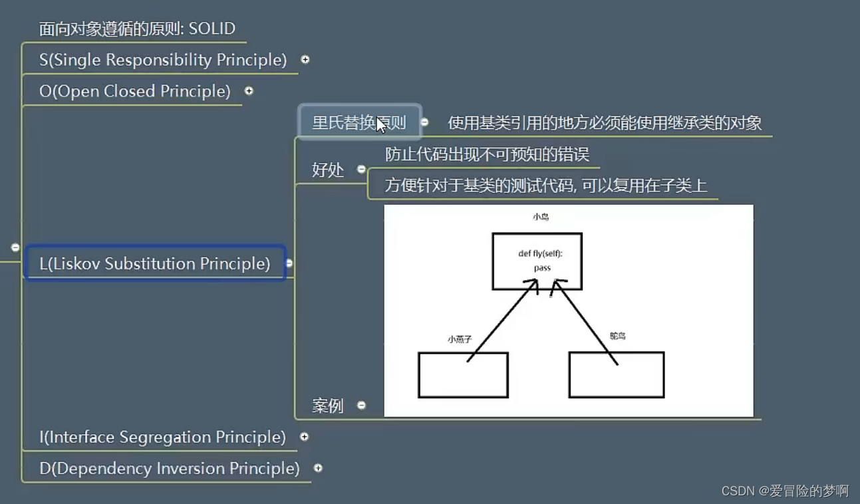The height and width of the screenshot is (504, 860).
Task: Click the class diagram image under 案例
Action: click(x=569, y=311)
